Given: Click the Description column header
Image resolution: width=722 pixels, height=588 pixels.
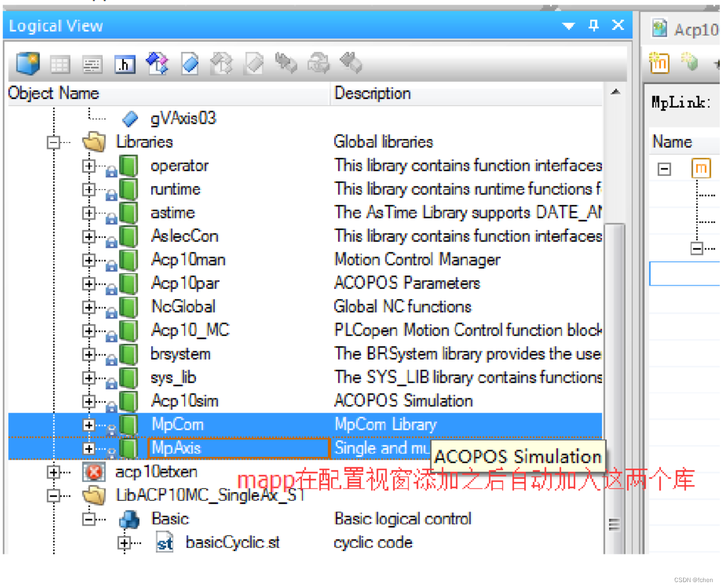Looking at the screenshot, I should click(466, 94).
